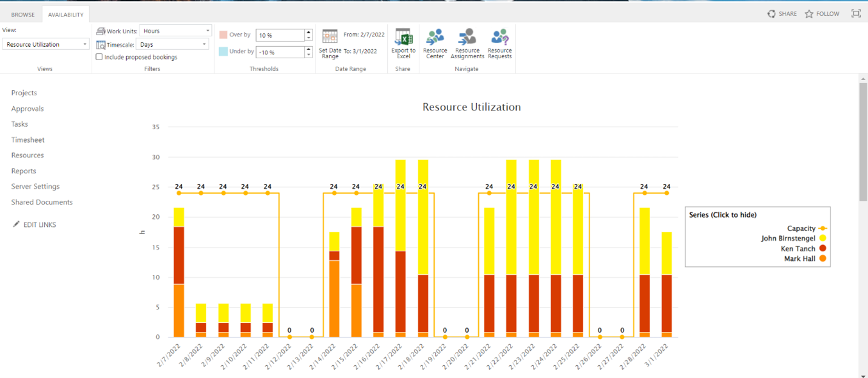
Task: Click the Mark Hall orange legend swatch
Action: tap(822, 259)
